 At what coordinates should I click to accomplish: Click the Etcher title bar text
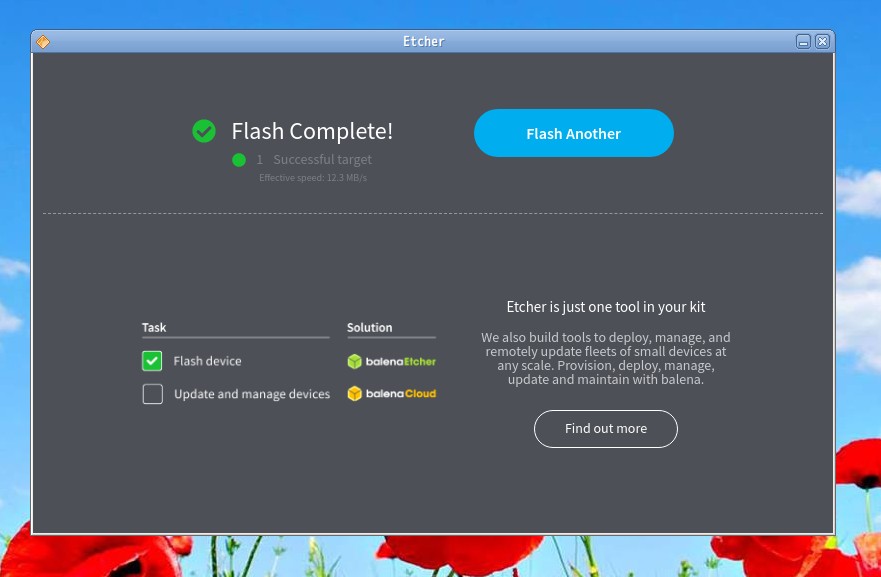[x=423, y=41]
